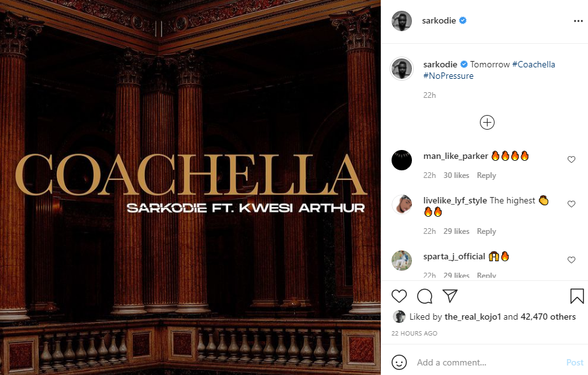Like sparta_j_official's comment
The width and height of the screenshot is (588, 375).
pos(571,260)
